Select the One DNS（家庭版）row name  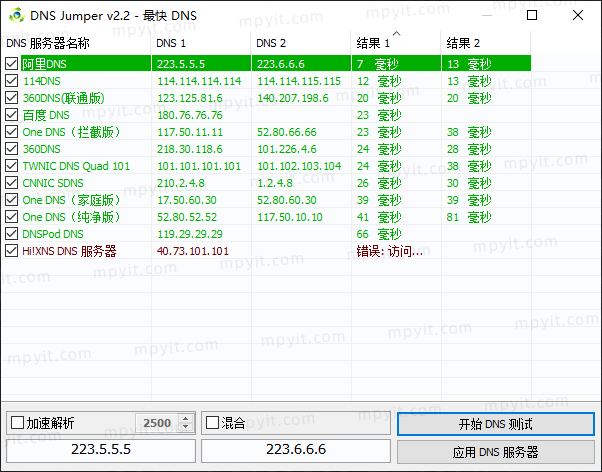click(71, 200)
